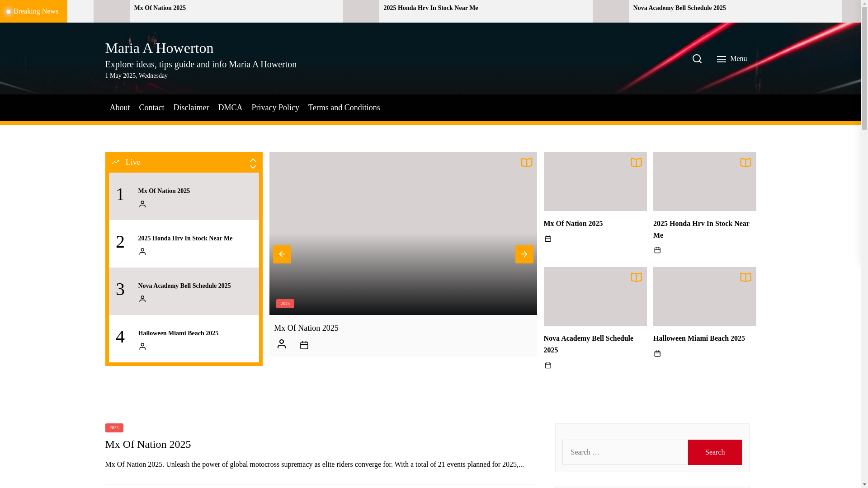Click the Search input field
Image resolution: width=868 pixels, height=488 pixels.
click(625, 452)
